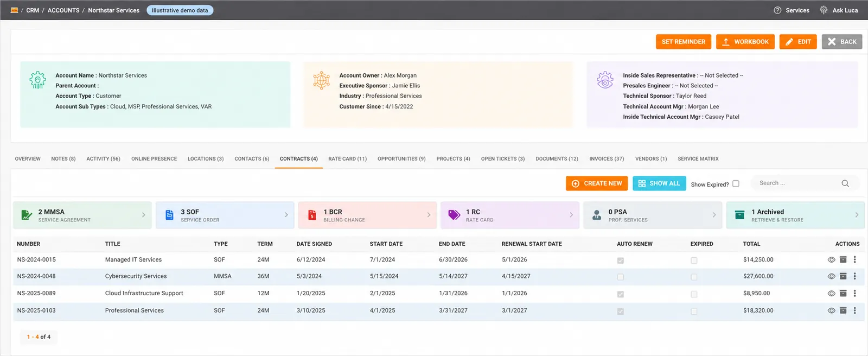Click the SOF service order document icon
This screenshot has width=868, height=356.
click(169, 215)
